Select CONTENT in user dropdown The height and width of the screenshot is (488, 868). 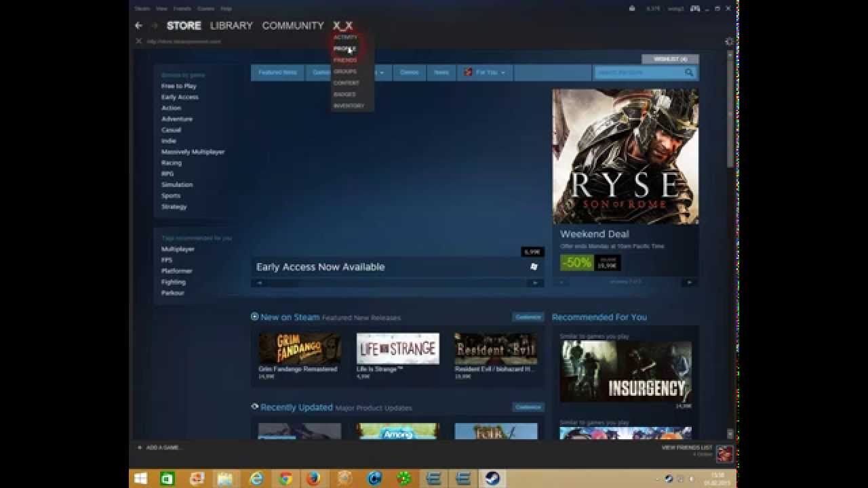coord(347,83)
